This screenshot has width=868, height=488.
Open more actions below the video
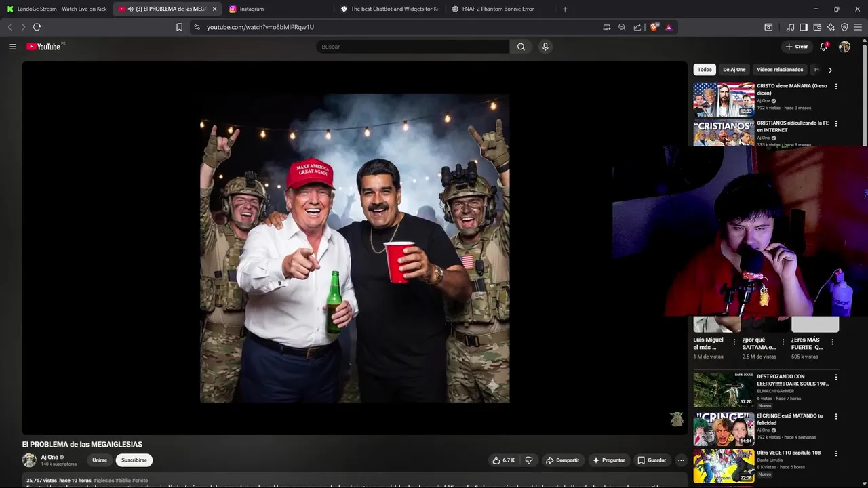tap(681, 460)
